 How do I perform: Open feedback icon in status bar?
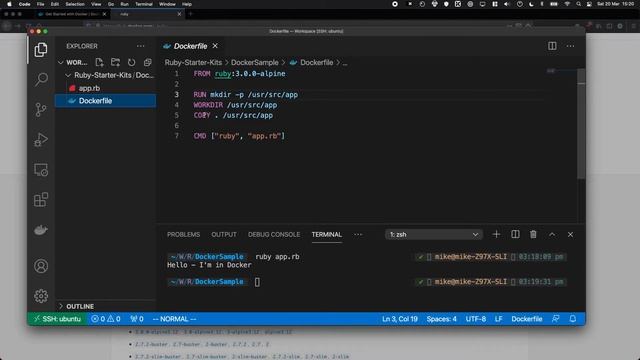click(x=556, y=319)
